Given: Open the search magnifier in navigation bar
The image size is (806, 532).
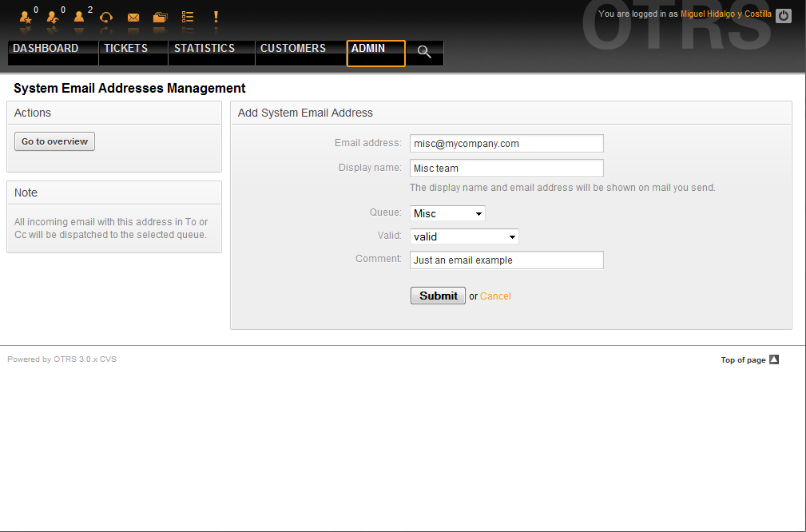Looking at the screenshot, I should (x=424, y=53).
